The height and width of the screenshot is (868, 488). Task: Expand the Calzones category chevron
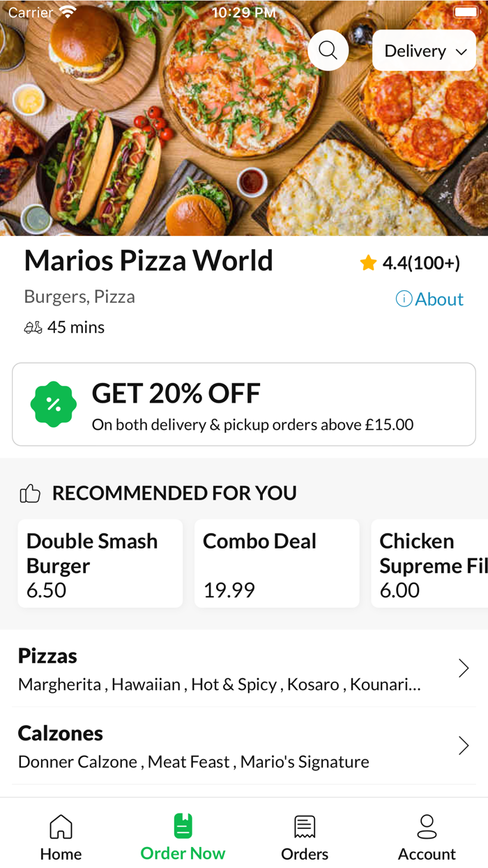point(464,745)
